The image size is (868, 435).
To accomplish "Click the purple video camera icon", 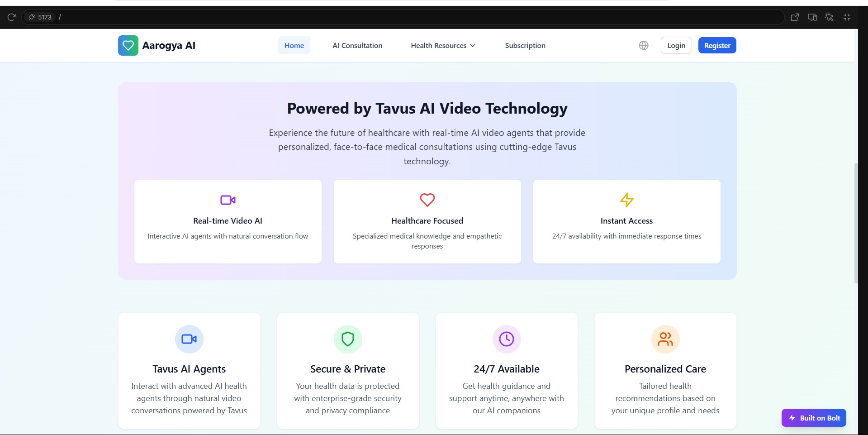I will point(228,200).
